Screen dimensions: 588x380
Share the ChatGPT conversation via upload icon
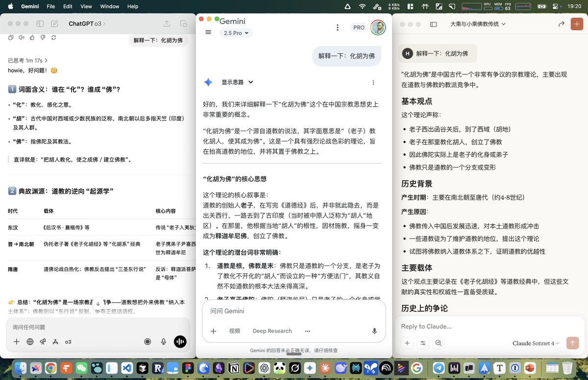coord(167,24)
